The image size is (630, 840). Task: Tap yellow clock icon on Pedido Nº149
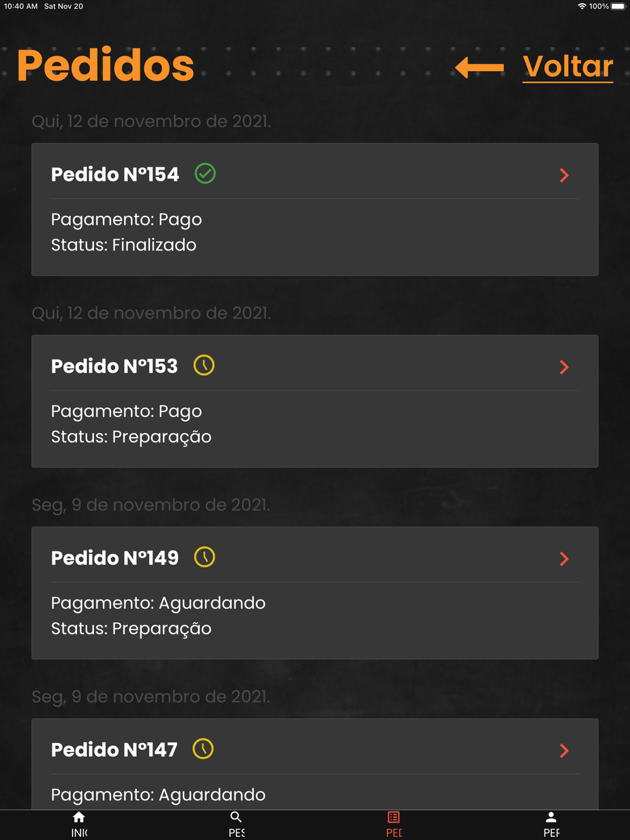205,557
